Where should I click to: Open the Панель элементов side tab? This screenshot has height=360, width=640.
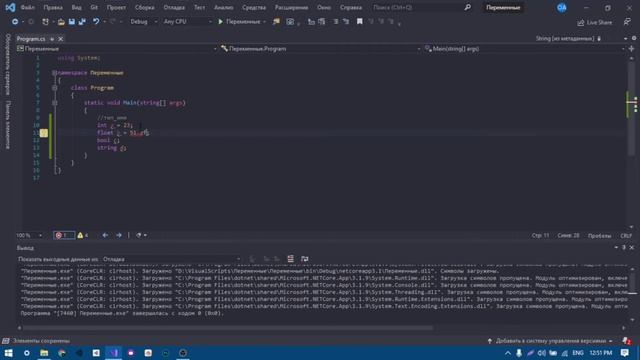8,125
